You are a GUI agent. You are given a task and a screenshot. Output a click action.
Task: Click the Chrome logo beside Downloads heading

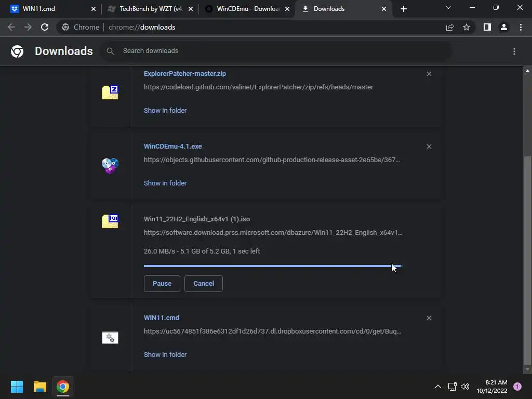click(x=17, y=51)
